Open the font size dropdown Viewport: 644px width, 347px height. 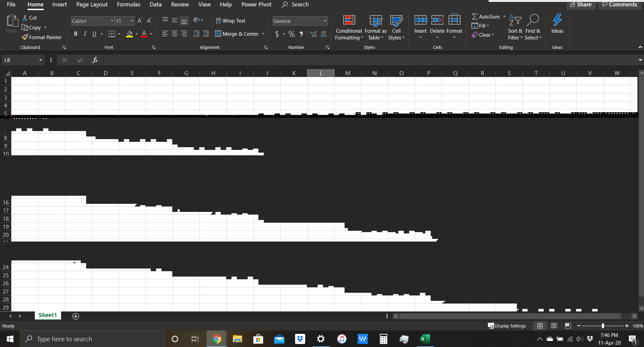132,21
